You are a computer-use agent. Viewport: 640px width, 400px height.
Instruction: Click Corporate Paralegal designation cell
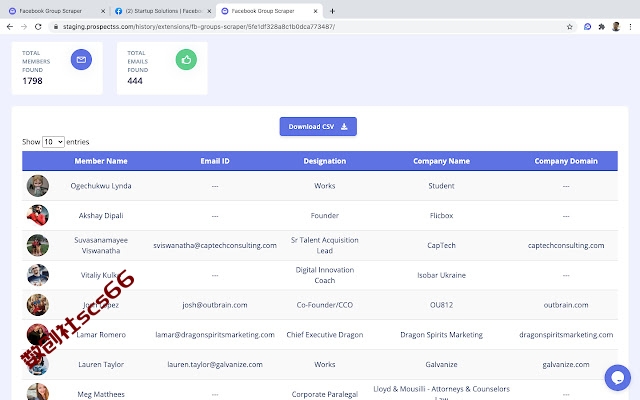324,394
